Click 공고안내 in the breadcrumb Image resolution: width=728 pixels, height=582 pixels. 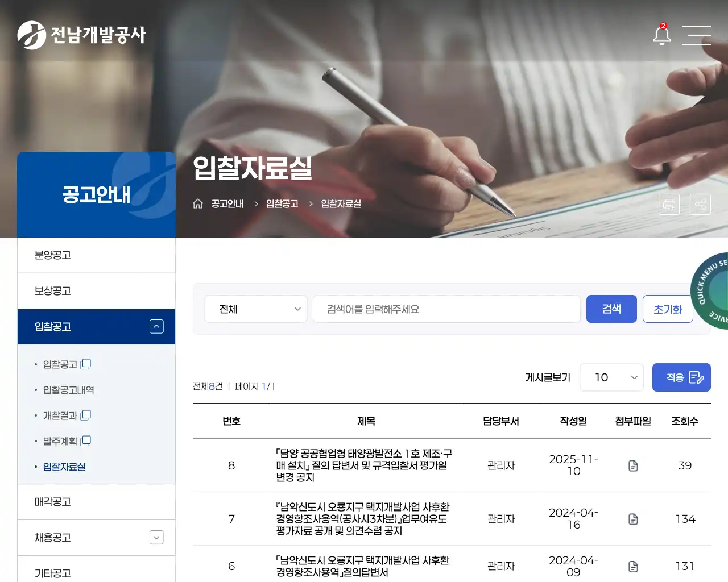pos(227,203)
